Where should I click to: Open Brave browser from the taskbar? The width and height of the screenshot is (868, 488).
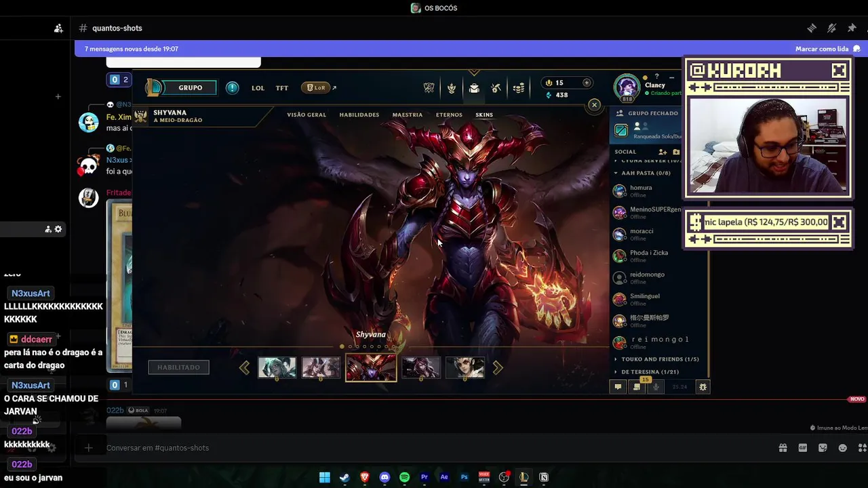[x=365, y=477]
